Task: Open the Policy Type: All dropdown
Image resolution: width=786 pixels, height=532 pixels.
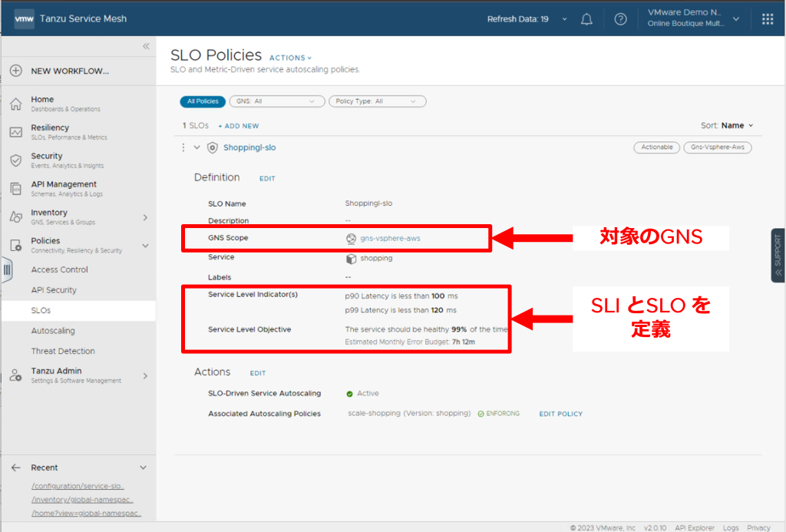Action: (x=377, y=101)
